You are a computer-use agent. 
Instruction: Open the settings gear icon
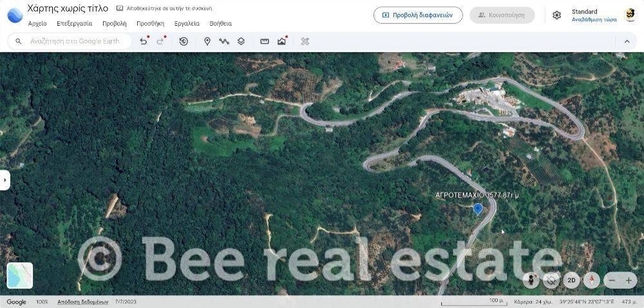coord(556,15)
